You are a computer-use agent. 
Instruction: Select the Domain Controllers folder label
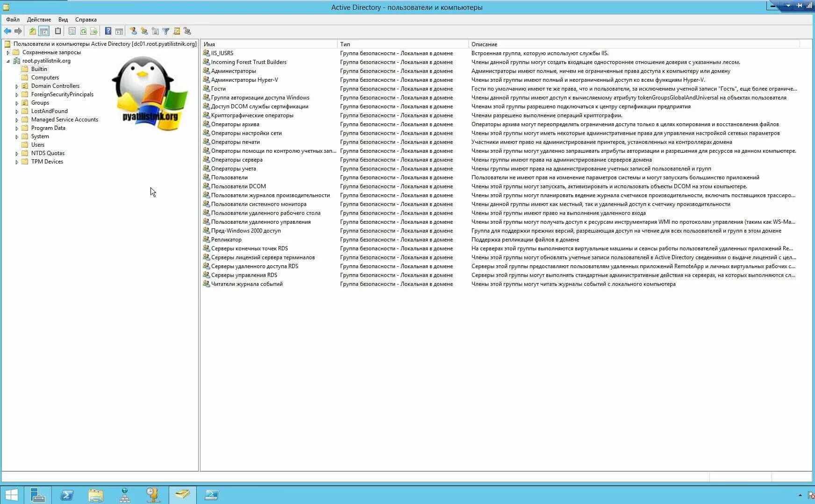(x=55, y=86)
